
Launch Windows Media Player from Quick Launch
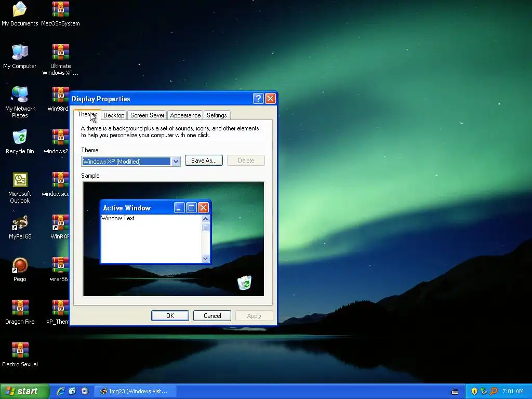click(x=85, y=391)
